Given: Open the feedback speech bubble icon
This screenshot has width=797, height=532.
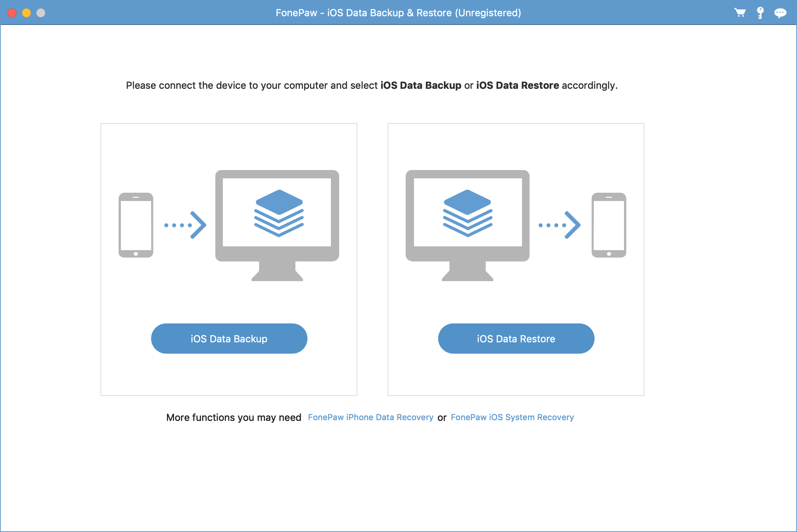Looking at the screenshot, I should point(780,12).
